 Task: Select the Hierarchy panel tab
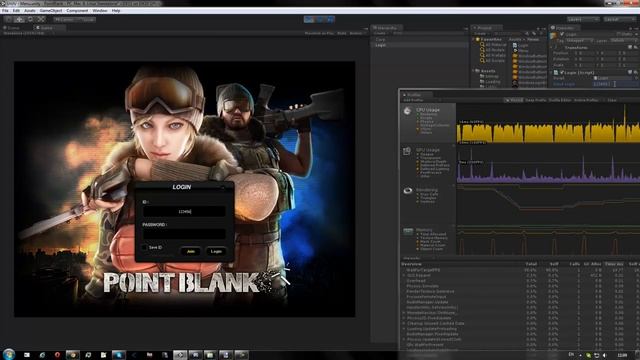(x=387, y=28)
